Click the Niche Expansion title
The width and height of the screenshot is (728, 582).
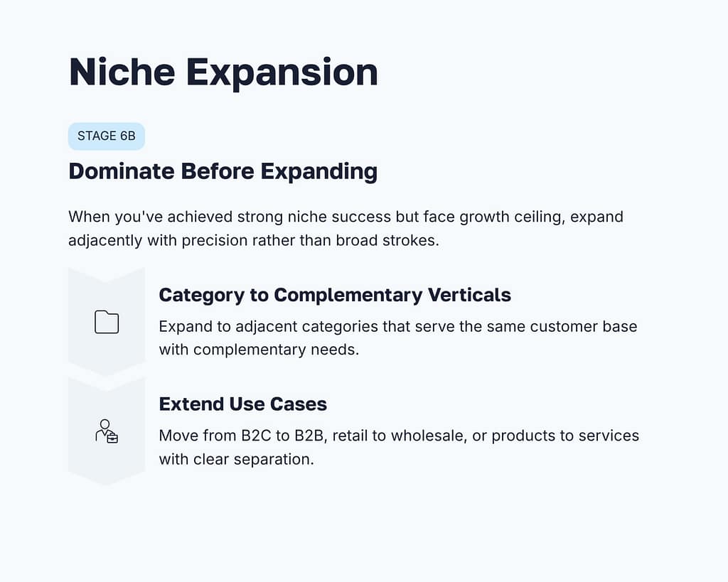(x=223, y=72)
